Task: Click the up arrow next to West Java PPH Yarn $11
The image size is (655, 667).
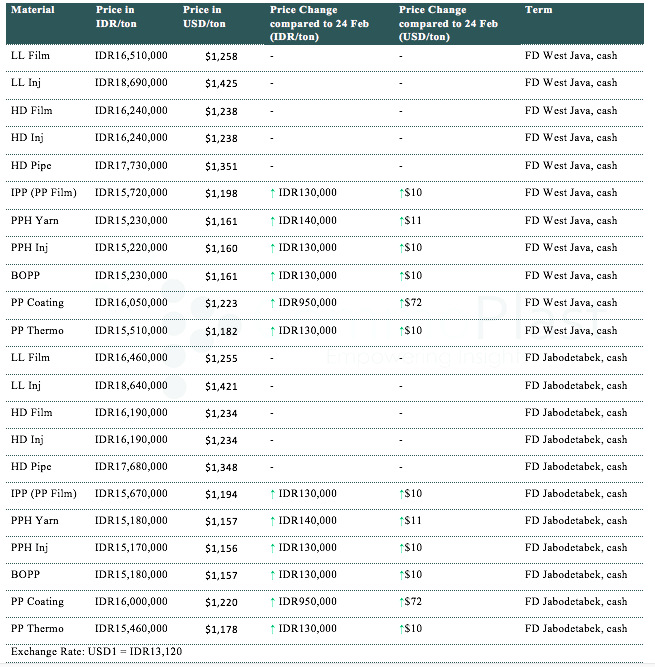Action: click(402, 220)
